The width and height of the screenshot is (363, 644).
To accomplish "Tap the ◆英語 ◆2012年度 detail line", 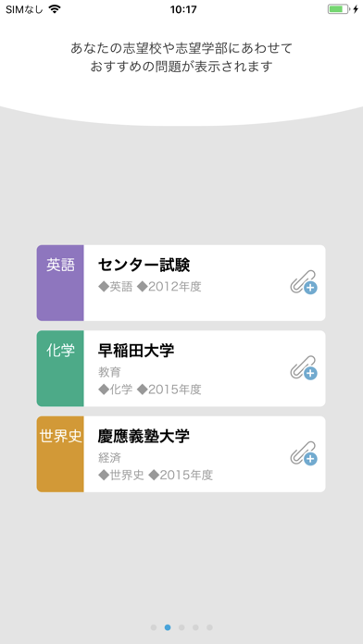I will coord(150,287).
